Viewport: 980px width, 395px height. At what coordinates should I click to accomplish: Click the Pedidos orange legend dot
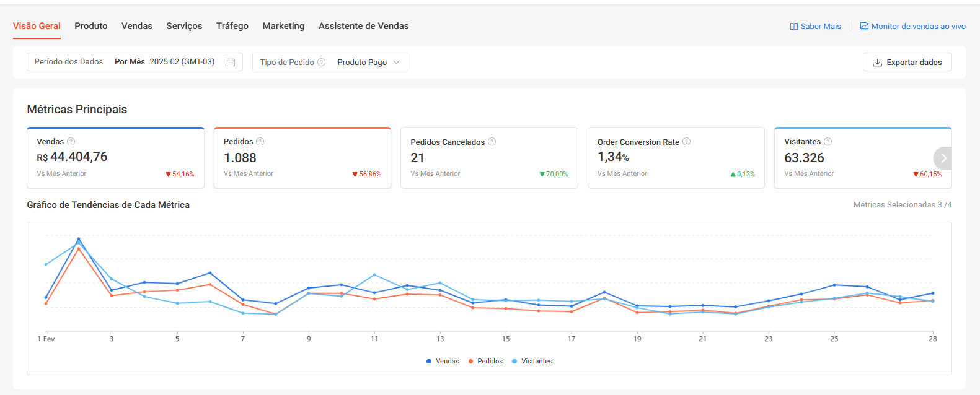[x=471, y=362]
